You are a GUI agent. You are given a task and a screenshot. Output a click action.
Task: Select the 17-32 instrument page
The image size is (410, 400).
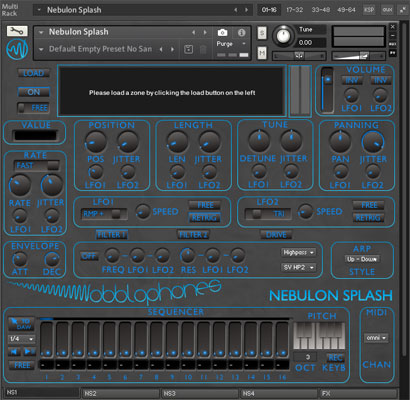point(295,10)
